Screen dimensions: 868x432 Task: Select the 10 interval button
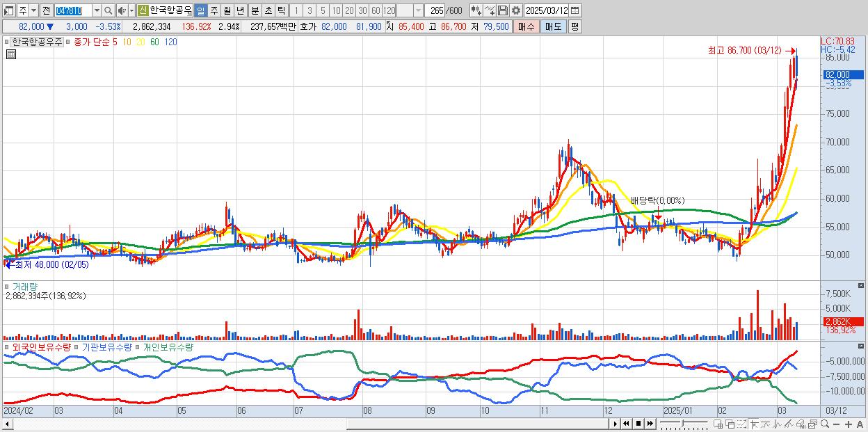pos(335,10)
